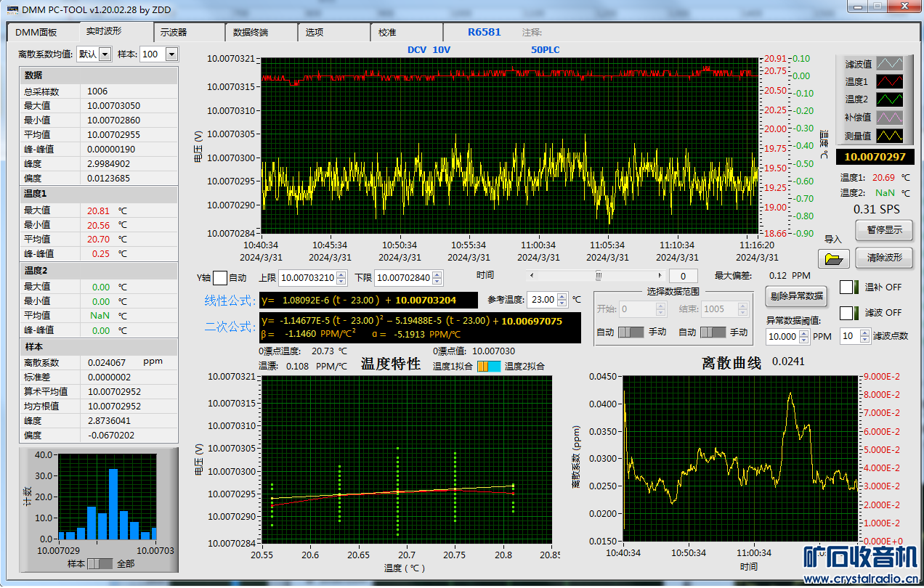The image size is (924, 588).
Task: Switch to the 示波器 tab
Action: [174, 33]
